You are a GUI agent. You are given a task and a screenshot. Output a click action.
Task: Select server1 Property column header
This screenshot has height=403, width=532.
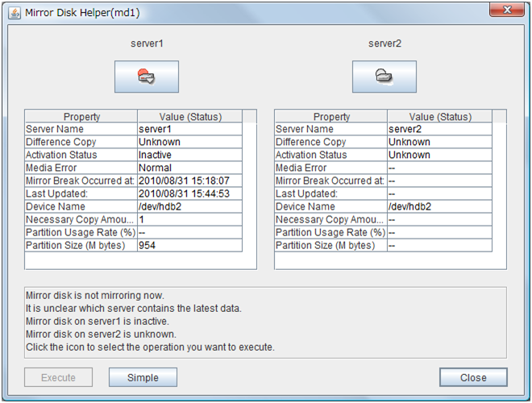[81, 117]
